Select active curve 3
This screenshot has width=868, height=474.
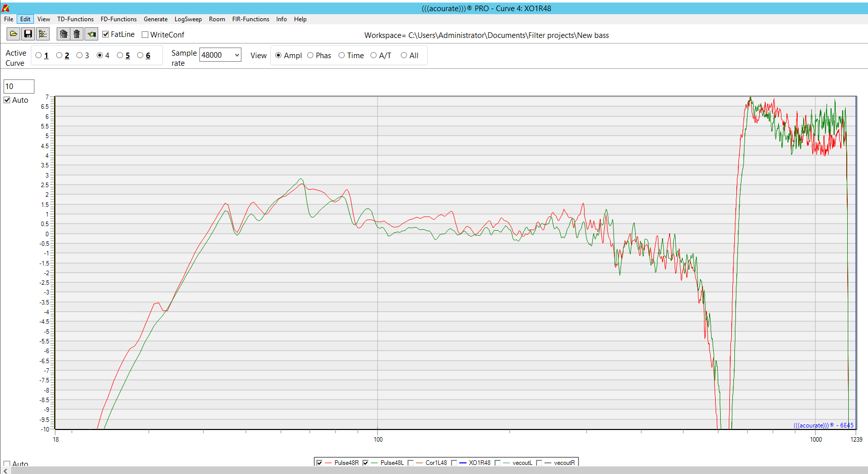point(79,56)
